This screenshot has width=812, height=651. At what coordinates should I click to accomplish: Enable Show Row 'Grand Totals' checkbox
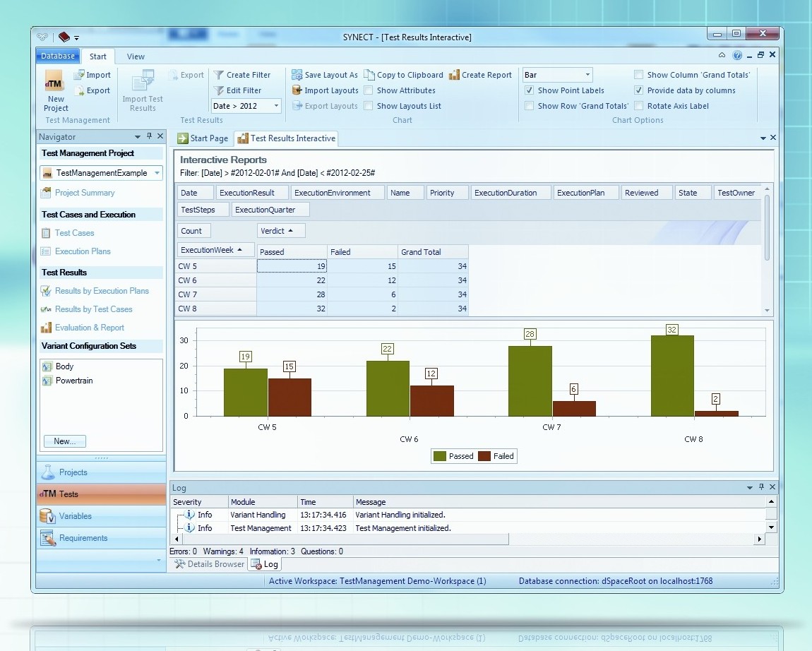tap(530, 106)
